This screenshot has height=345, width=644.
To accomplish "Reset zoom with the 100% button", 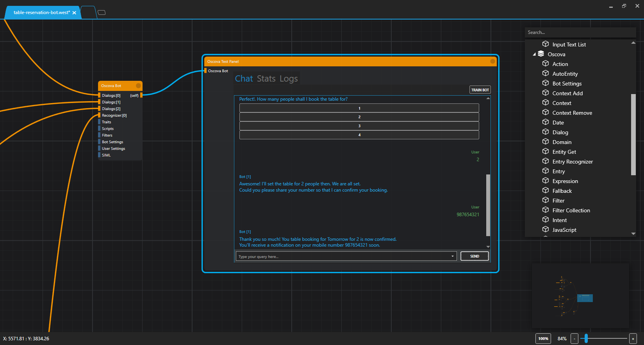I will [x=543, y=338].
